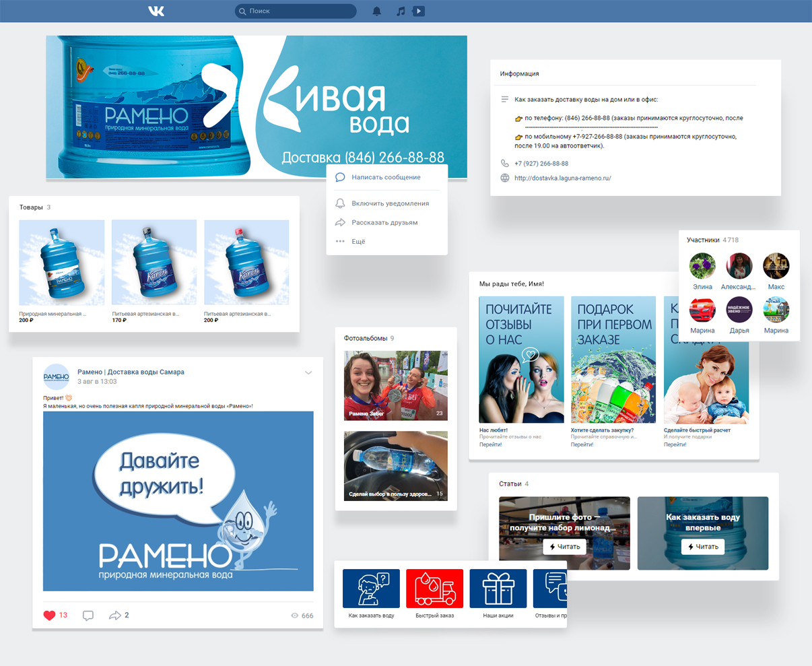This screenshot has width=812, height=666.
Task: Click the 'Участники' heading
Action: pyautogui.click(x=703, y=240)
